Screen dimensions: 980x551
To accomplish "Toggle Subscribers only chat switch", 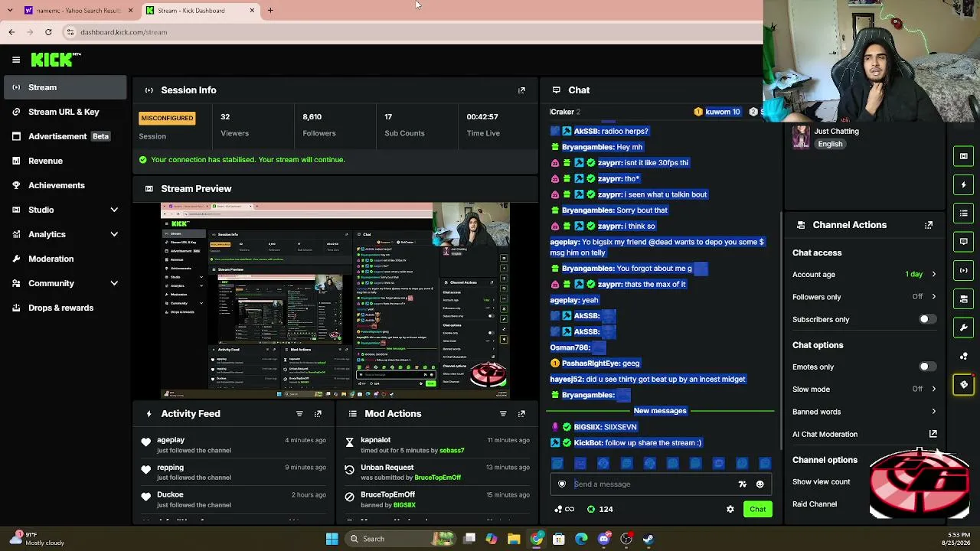I will point(927,319).
